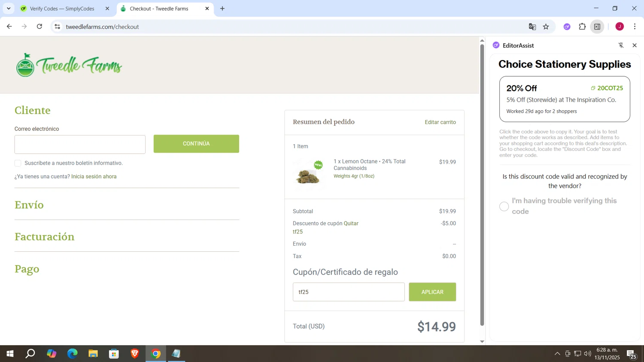Reload the checkout page

point(39,27)
